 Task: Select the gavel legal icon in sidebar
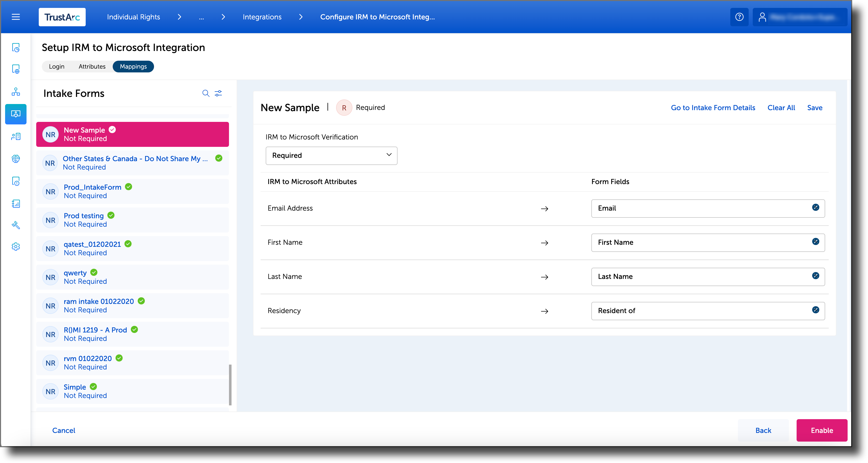coord(16,225)
